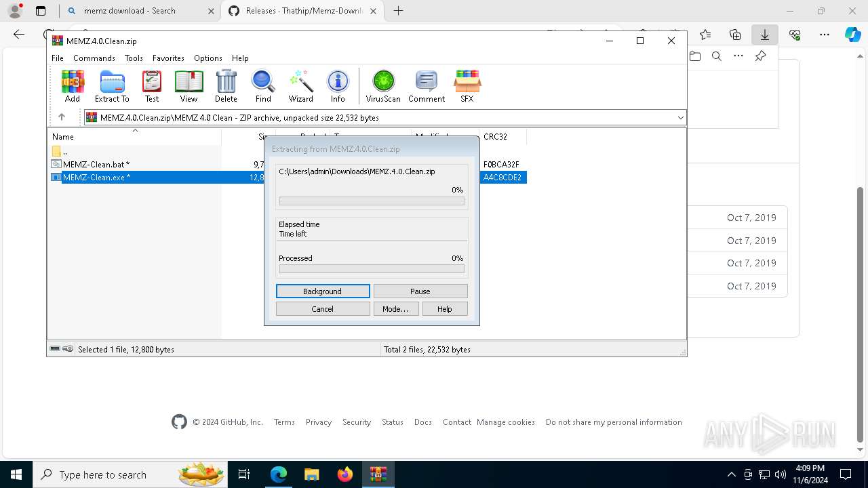Screen dimensions: 868x488
Task: Open the Wizard tool
Action: 301,86
